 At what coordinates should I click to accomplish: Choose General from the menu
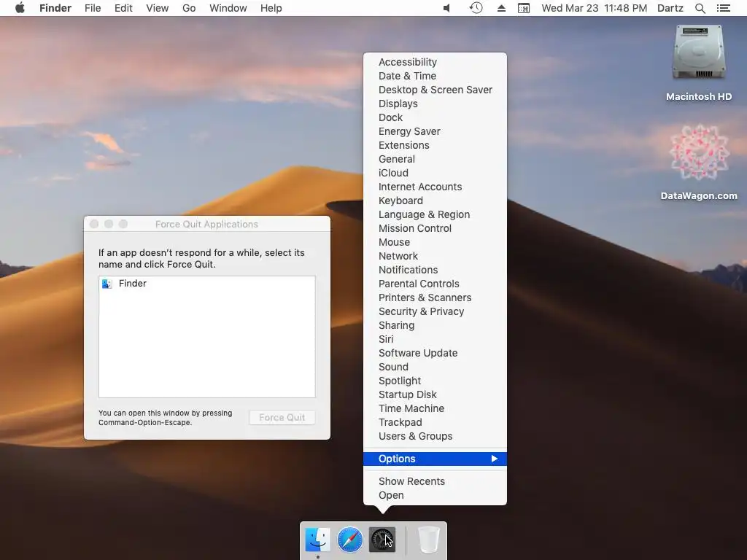click(435, 159)
